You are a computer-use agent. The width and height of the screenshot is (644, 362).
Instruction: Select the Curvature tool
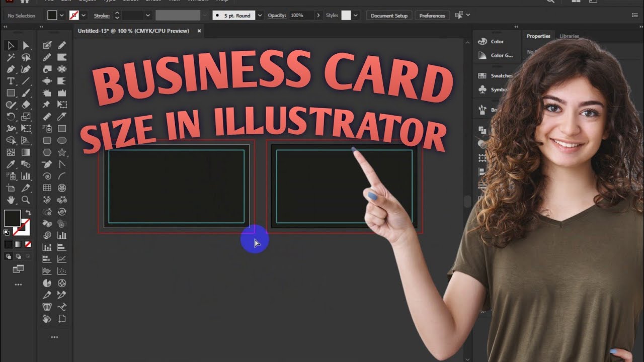point(27,69)
